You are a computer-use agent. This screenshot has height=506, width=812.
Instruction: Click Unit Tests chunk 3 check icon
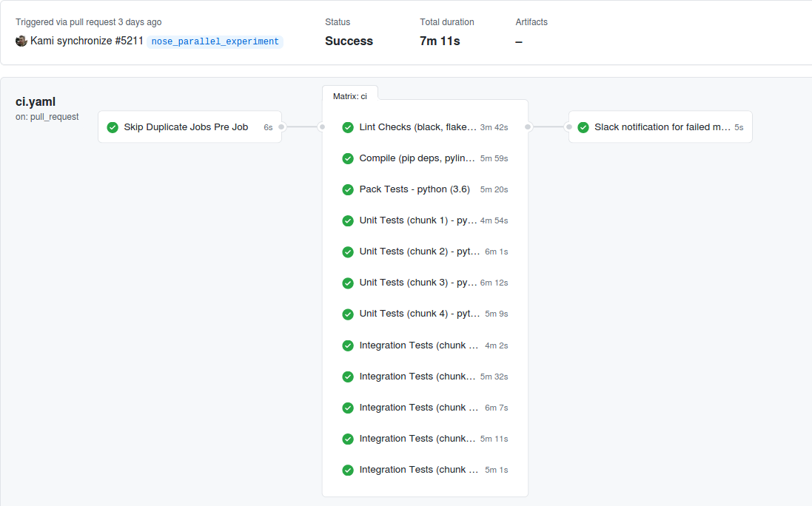[x=348, y=283]
